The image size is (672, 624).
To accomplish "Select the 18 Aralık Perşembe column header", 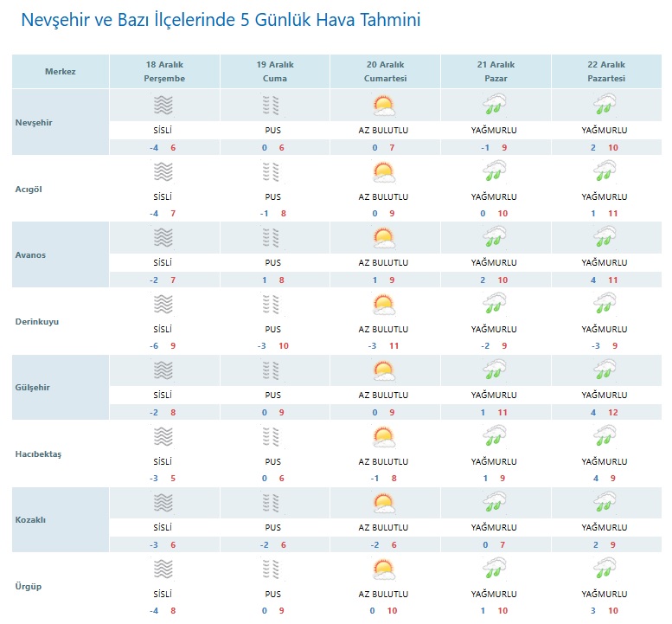I will (x=164, y=72).
